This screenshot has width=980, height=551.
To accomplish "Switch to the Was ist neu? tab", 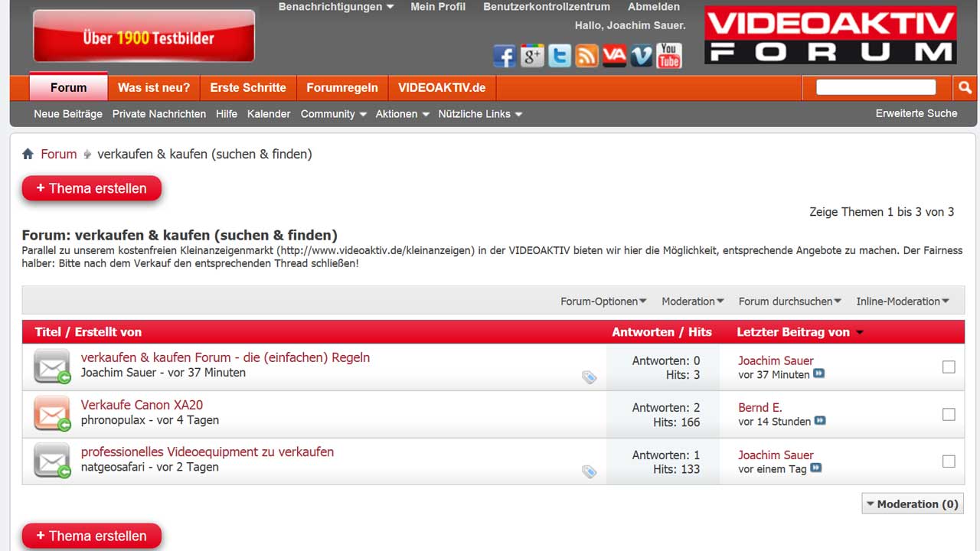I will coord(154,88).
